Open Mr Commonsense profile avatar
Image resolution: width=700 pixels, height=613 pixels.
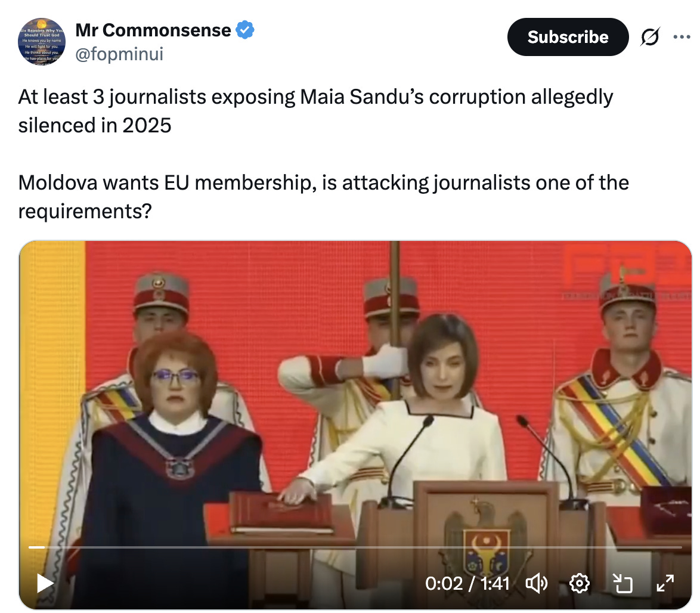[42, 42]
